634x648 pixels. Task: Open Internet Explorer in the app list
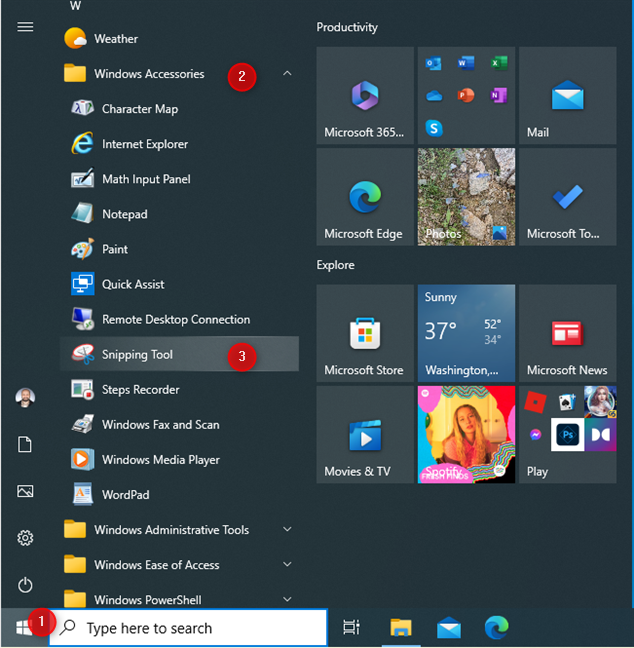pyautogui.click(x=144, y=144)
